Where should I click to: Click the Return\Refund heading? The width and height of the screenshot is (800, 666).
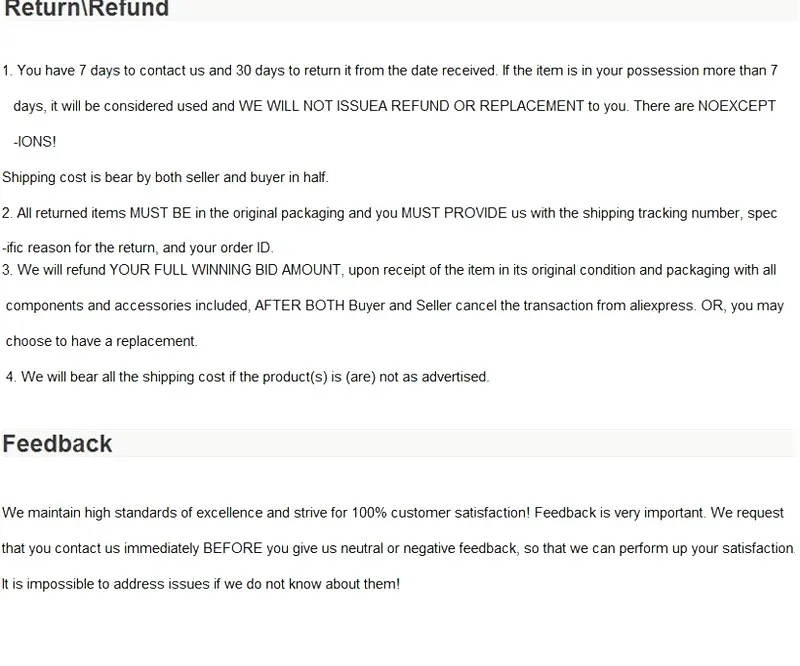[x=86, y=8]
